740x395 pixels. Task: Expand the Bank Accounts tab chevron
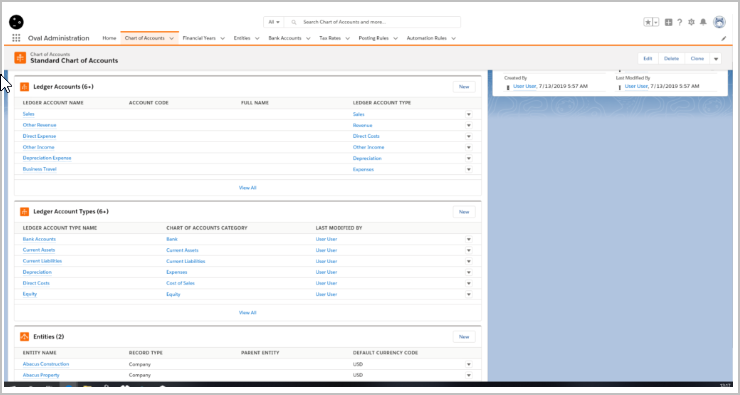(308, 38)
